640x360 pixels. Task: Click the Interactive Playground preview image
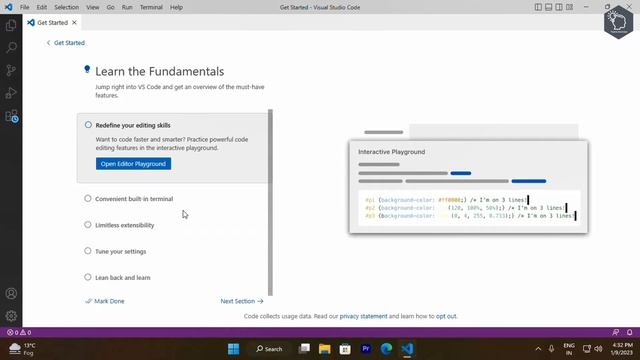(469, 180)
